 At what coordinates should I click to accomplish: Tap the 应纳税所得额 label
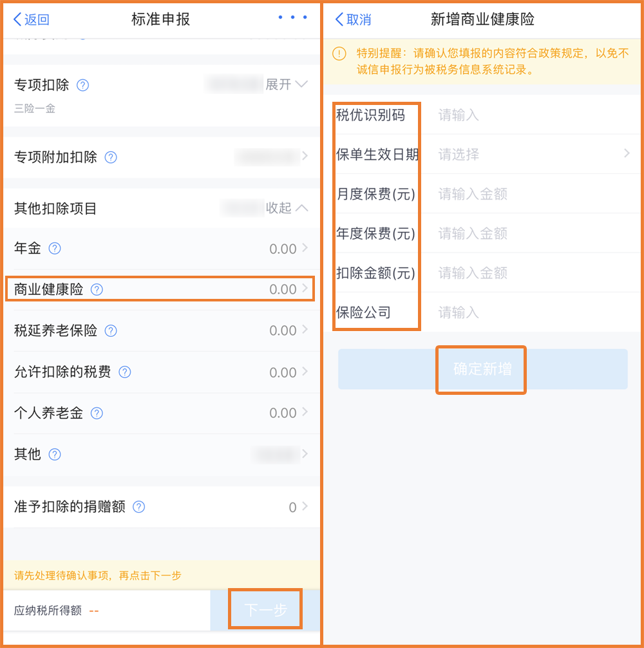48,611
